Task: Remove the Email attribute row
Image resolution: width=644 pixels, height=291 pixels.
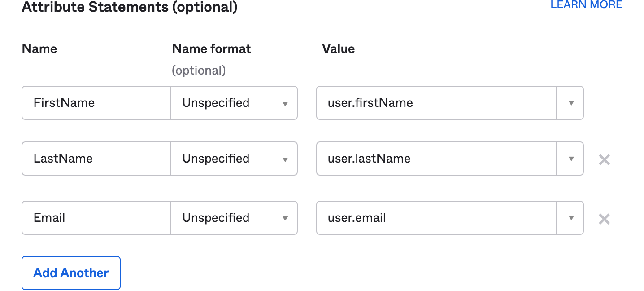Action: coord(604,218)
